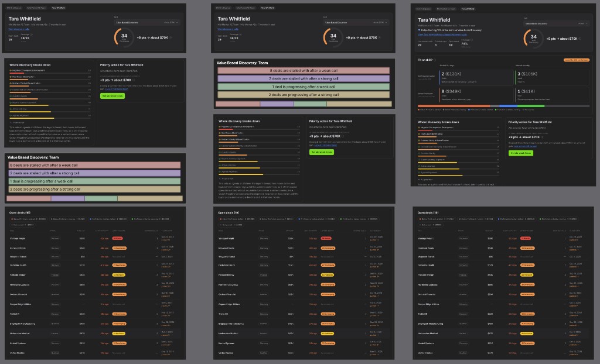Click info icon beside +9 pts in left frame header
The height and width of the screenshot is (364, 600).
tap(171, 37)
